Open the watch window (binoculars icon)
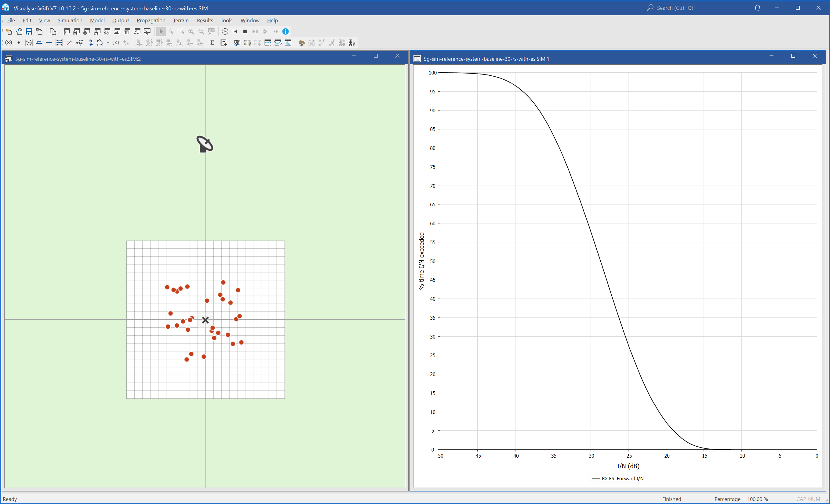 tap(107, 32)
